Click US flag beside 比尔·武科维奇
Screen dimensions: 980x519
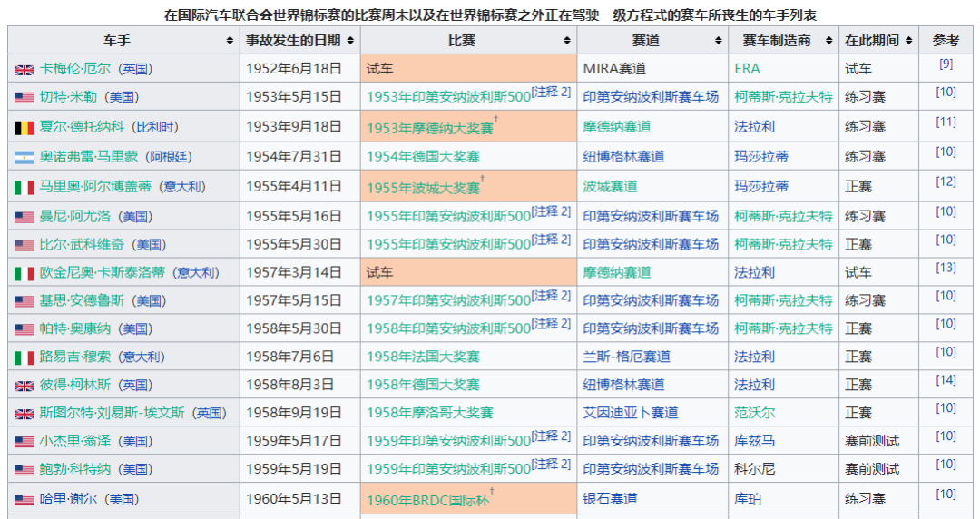pyautogui.click(x=24, y=245)
